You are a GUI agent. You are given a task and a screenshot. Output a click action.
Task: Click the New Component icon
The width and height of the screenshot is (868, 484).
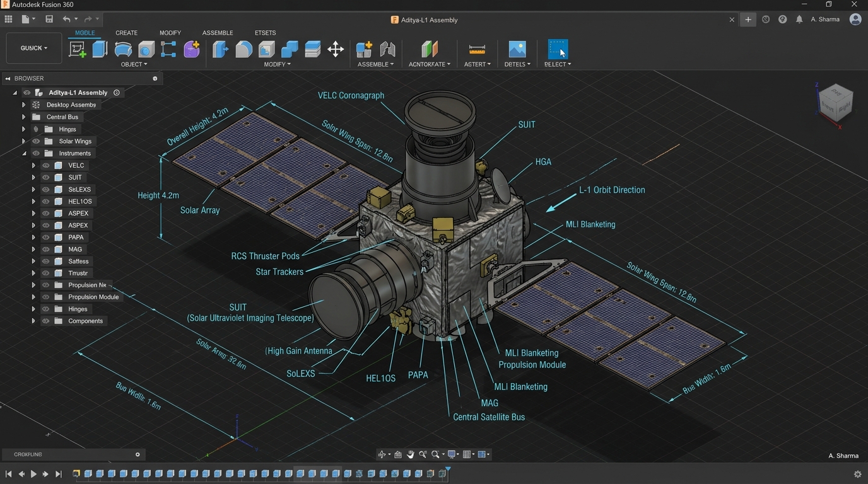click(x=364, y=49)
